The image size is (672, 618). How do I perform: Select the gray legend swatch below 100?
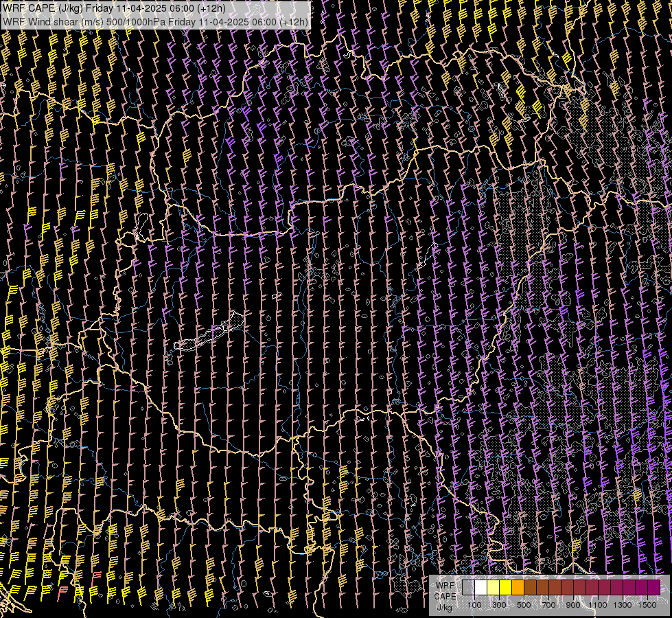[468, 587]
